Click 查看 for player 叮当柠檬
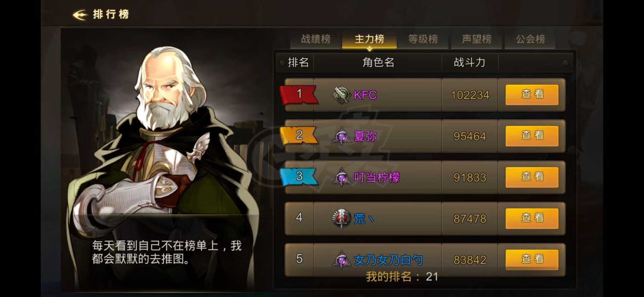 coord(532,177)
